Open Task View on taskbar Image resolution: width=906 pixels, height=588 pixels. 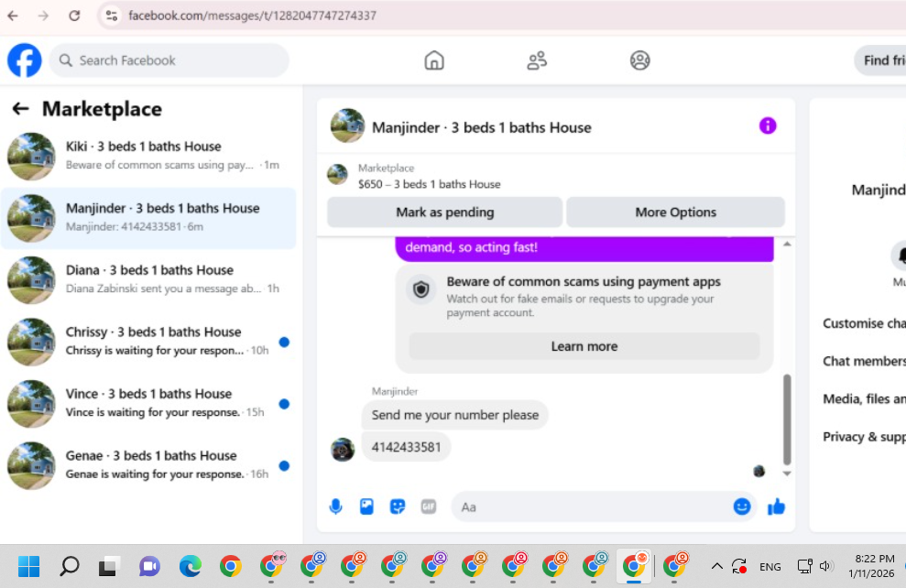pos(109,566)
